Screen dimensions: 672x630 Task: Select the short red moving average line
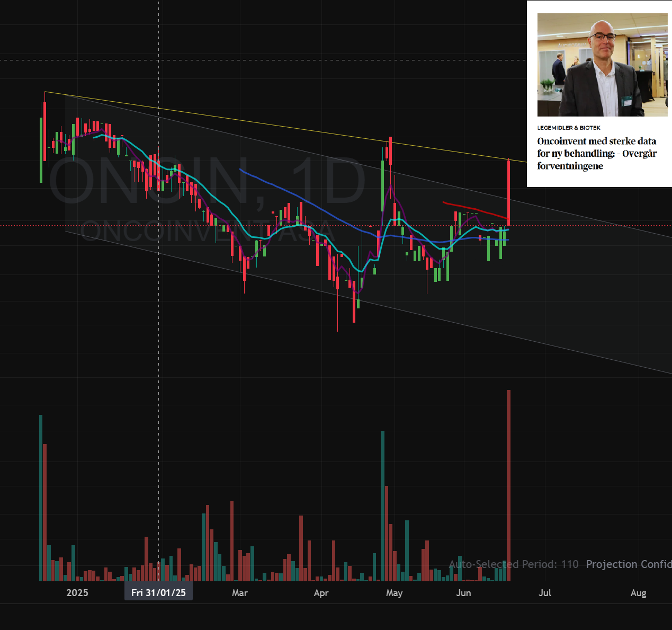476,210
